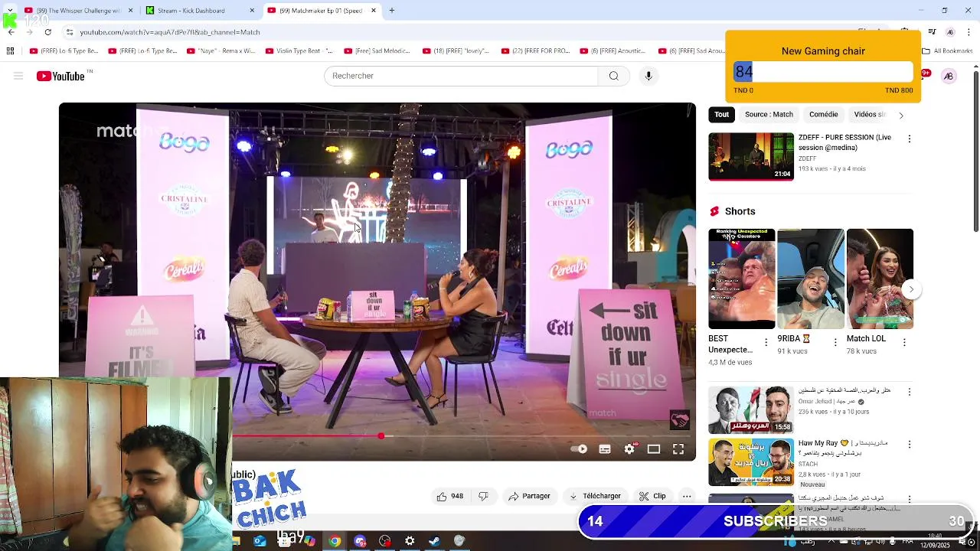Open Settings gear in Windows taskbar
The height and width of the screenshot is (551, 980).
pos(410,541)
